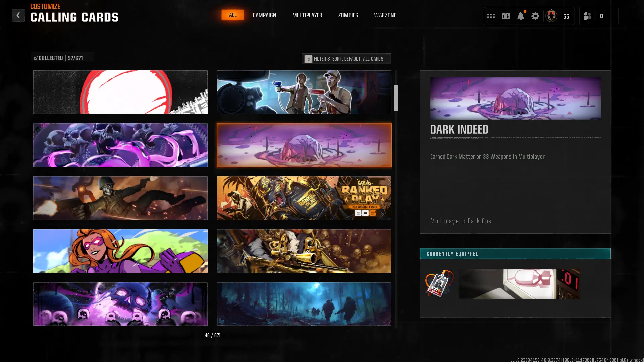The width and height of the screenshot is (644, 362).
Task: Select the red circle calling card
Action: [120, 92]
